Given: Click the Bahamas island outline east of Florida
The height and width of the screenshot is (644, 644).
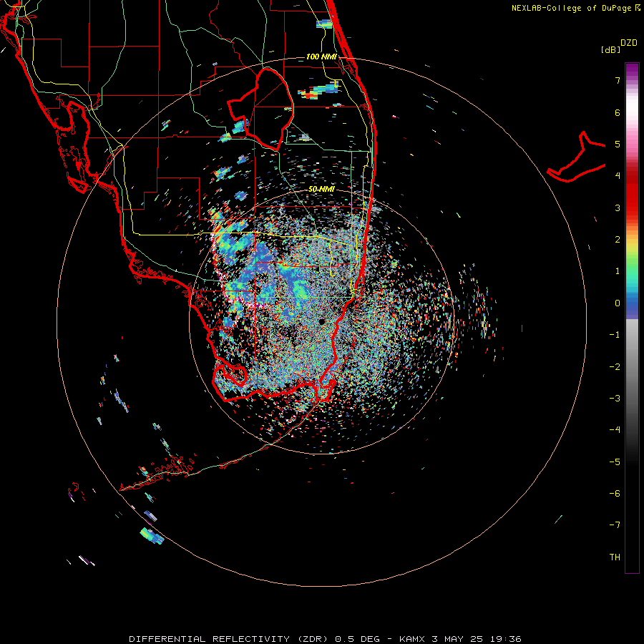Looking at the screenshot, I should click(x=577, y=157).
